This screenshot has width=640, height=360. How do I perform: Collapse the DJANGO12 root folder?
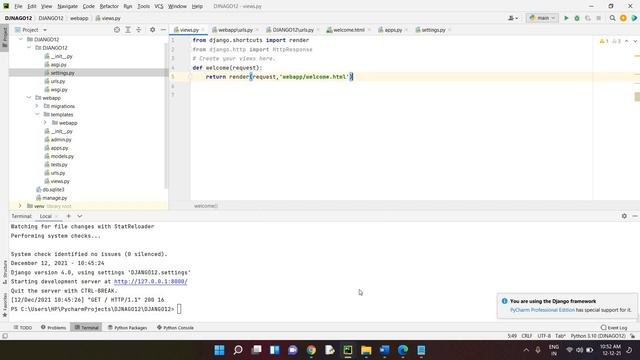(20, 39)
